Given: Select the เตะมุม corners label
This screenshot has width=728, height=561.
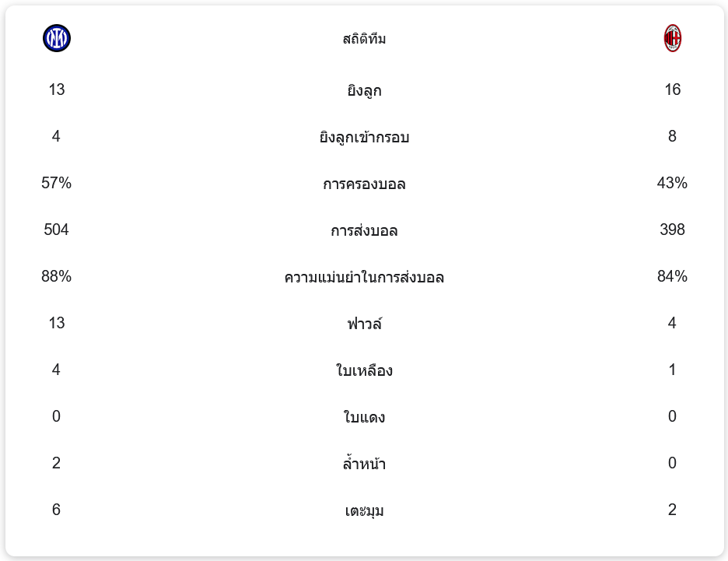Looking at the screenshot, I should point(364,510).
